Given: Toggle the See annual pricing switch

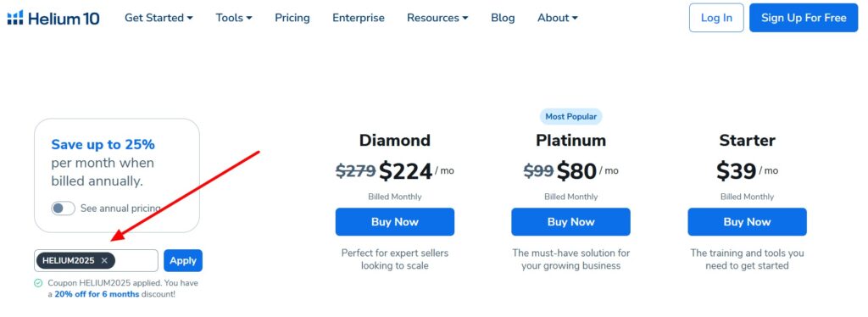Looking at the screenshot, I should coord(63,209).
